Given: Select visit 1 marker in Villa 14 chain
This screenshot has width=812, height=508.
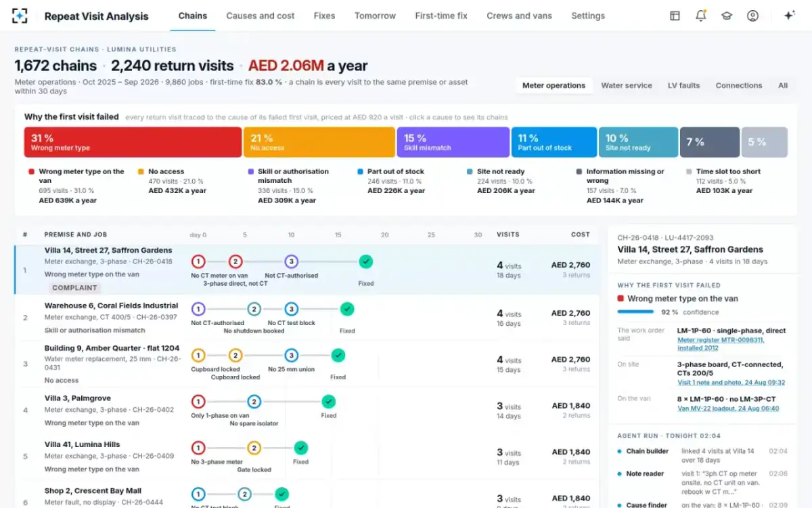Looking at the screenshot, I should (x=198, y=261).
